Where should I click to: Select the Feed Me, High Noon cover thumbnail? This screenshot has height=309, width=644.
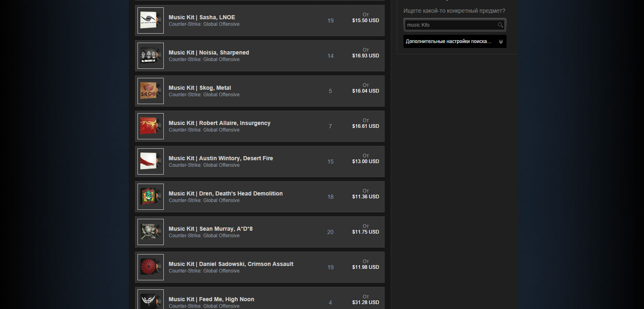[x=151, y=299]
